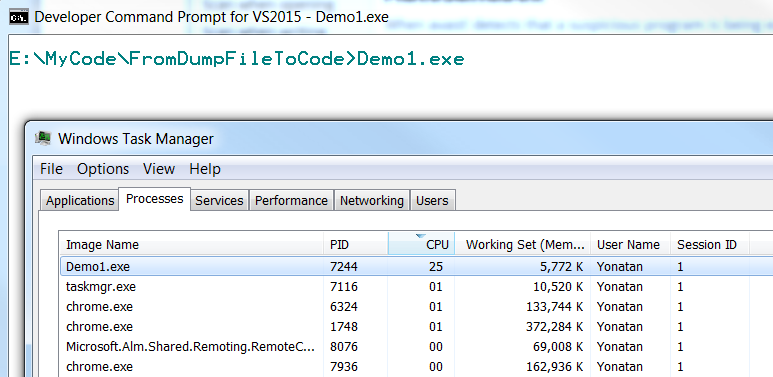Select the Demo1.exe process row

417,267
